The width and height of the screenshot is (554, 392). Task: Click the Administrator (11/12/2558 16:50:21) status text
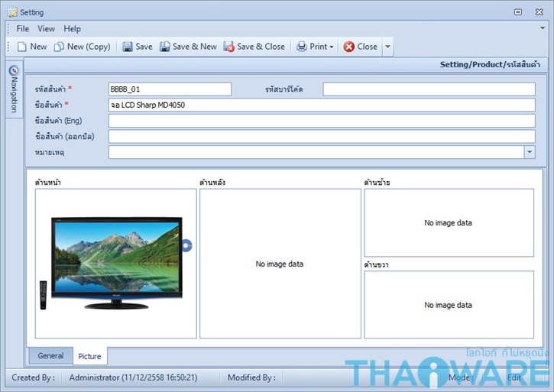(133, 377)
